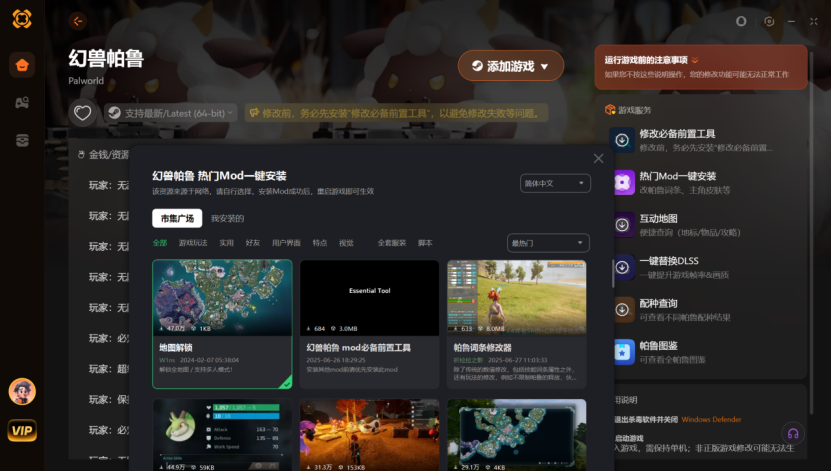
Task: Open the Essential Tool mod thumbnail
Action: [x=369, y=297]
